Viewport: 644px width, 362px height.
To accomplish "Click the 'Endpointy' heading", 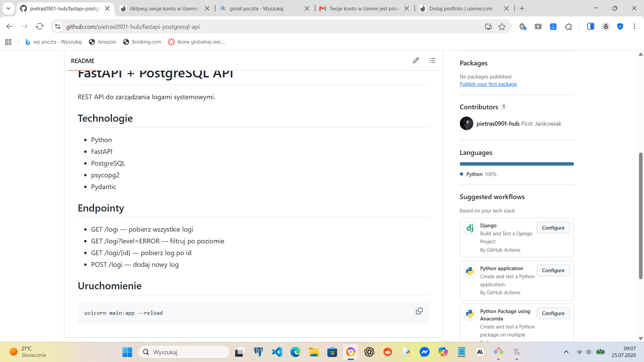I will 101,208.
